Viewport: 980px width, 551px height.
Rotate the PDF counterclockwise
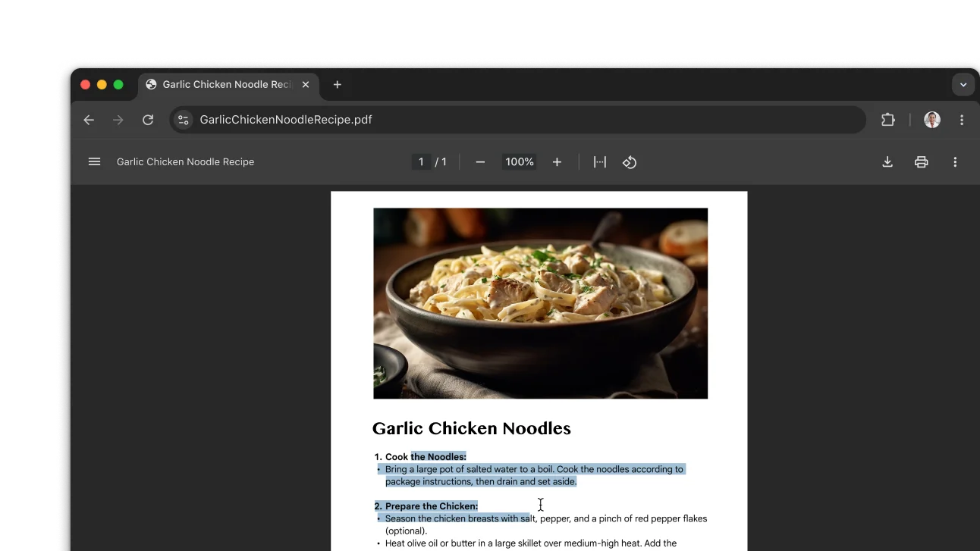630,161
